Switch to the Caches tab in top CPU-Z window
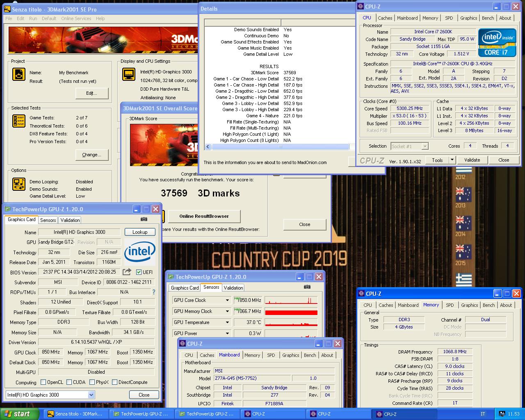 [385, 18]
